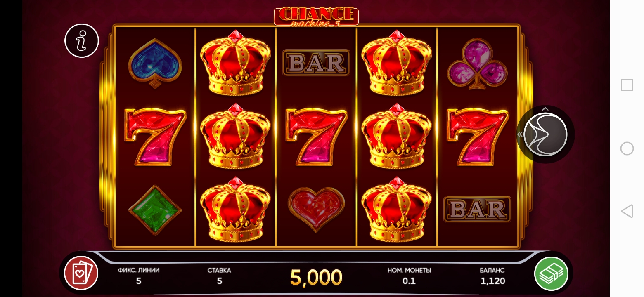Tap the БАЛАНС amount 1,120

tap(492, 281)
